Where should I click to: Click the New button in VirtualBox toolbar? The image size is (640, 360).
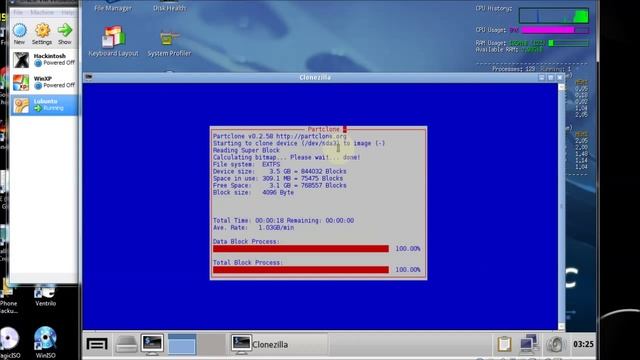coord(19,34)
